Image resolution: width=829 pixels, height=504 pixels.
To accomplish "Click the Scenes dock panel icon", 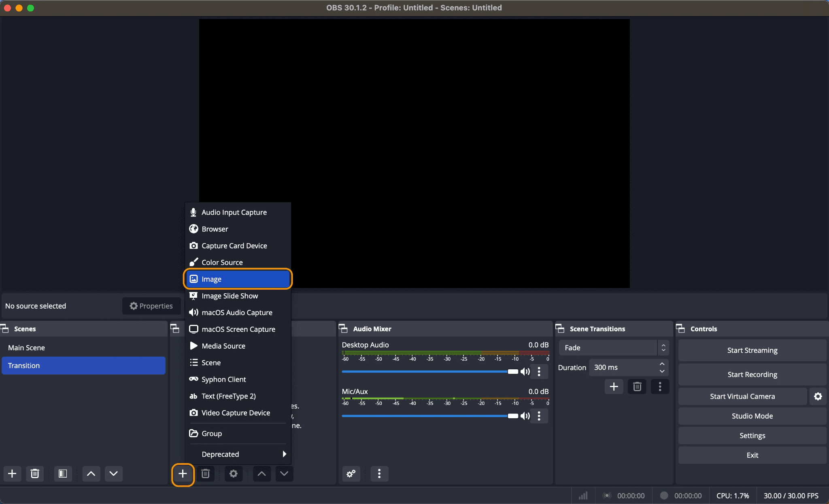I will coord(5,328).
